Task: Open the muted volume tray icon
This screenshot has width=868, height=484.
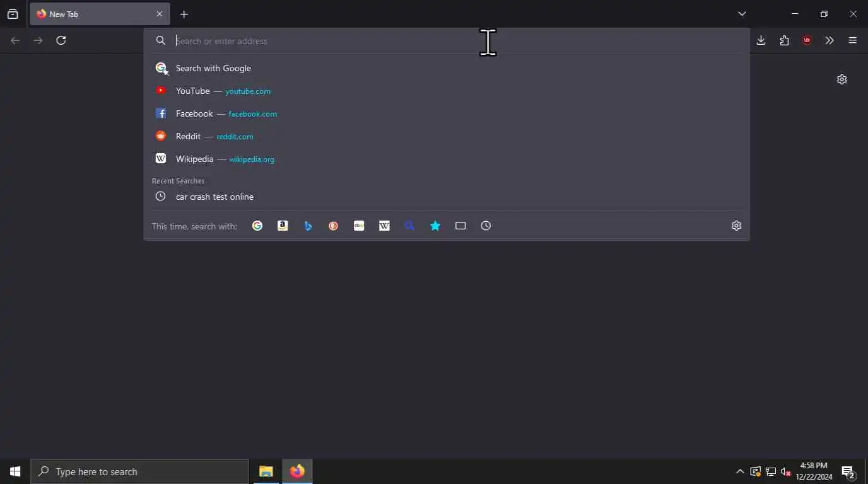Action: 786,471
